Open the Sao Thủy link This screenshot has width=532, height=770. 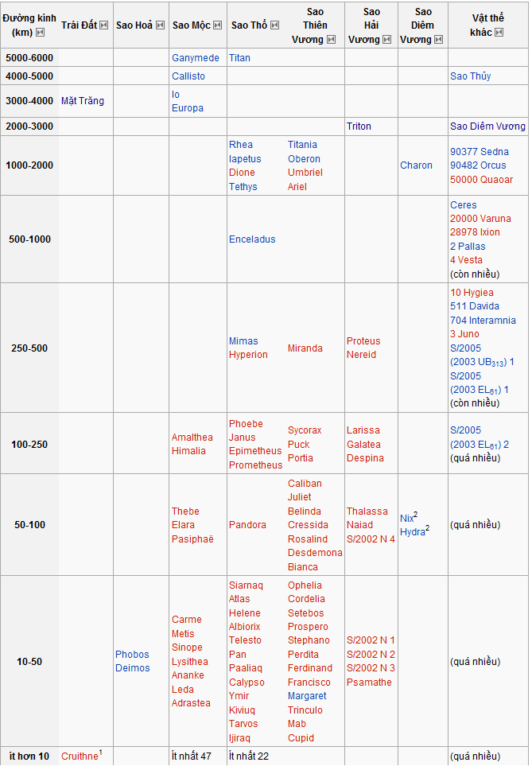470,76
